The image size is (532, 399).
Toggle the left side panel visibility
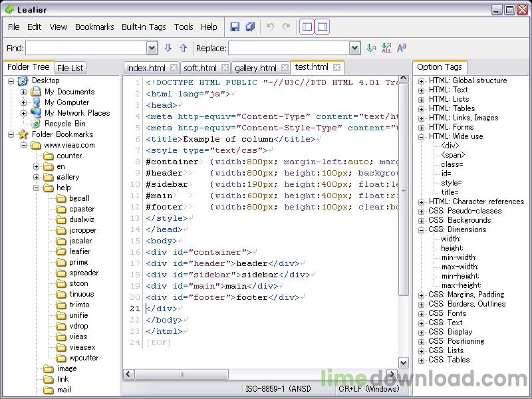pos(307,27)
